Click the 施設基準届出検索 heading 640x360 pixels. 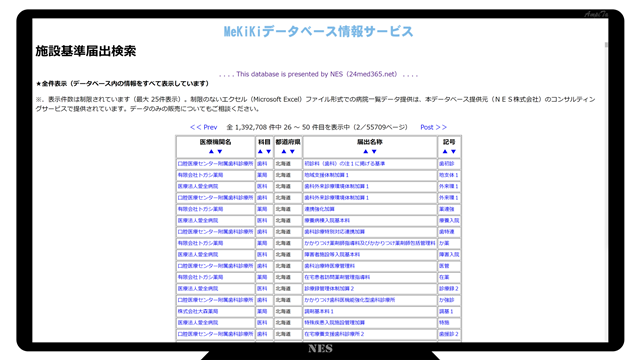85,51
